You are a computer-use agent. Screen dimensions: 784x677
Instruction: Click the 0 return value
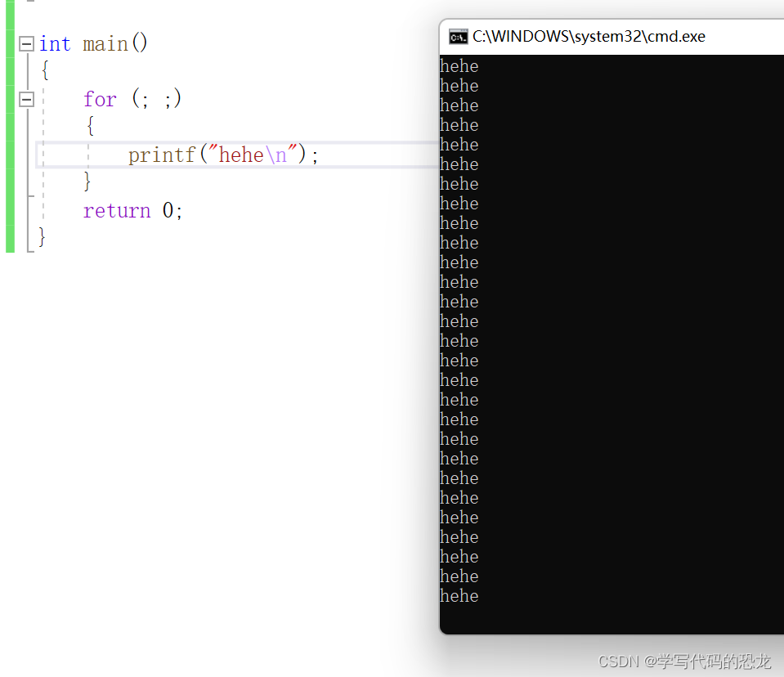tap(168, 210)
